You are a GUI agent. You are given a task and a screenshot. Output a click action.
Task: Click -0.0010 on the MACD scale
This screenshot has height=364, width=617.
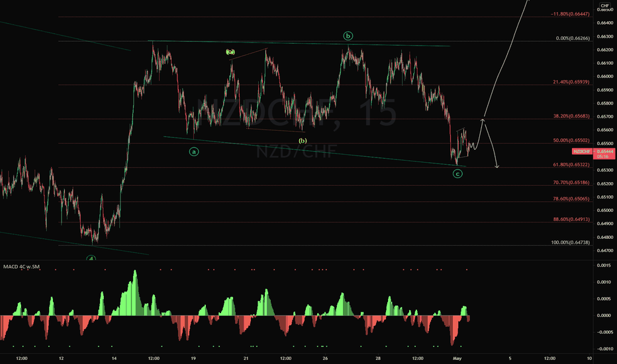[606, 349]
